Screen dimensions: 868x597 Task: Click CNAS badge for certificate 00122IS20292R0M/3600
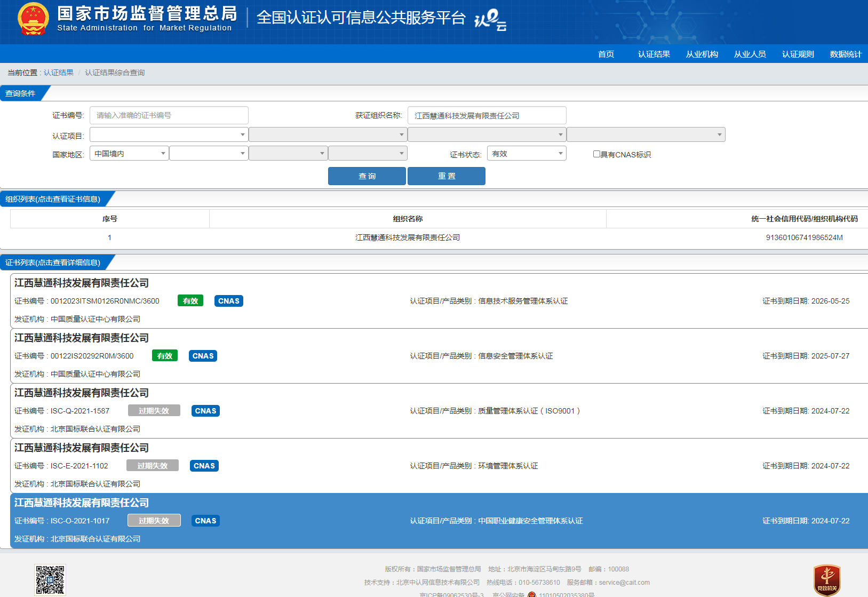203,356
